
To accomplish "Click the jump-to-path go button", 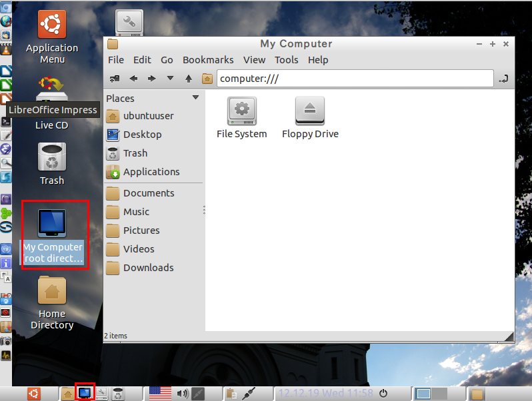I will point(503,79).
